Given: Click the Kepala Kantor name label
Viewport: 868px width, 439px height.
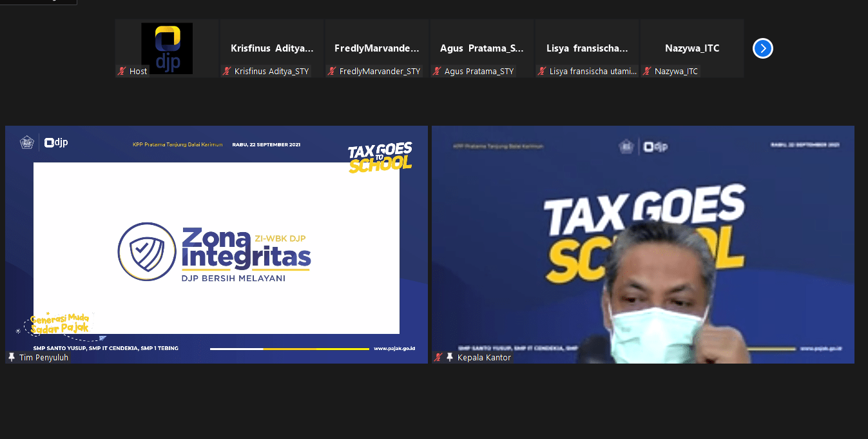Looking at the screenshot, I should pyautogui.click(x=484, y=357).
